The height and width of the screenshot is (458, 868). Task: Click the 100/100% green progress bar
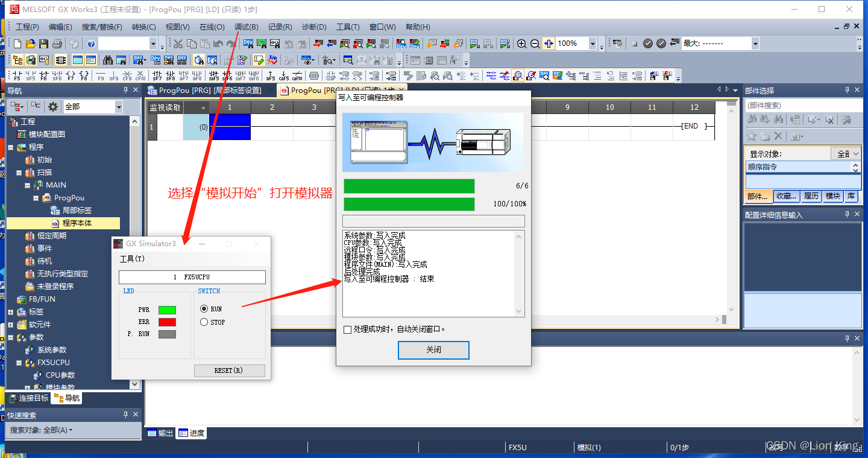409,204
